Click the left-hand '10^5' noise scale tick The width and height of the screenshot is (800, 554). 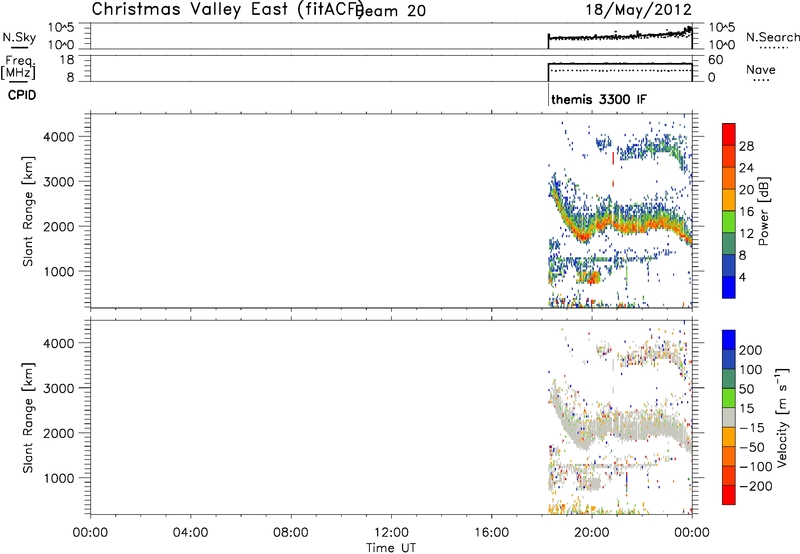pos(61,27)
